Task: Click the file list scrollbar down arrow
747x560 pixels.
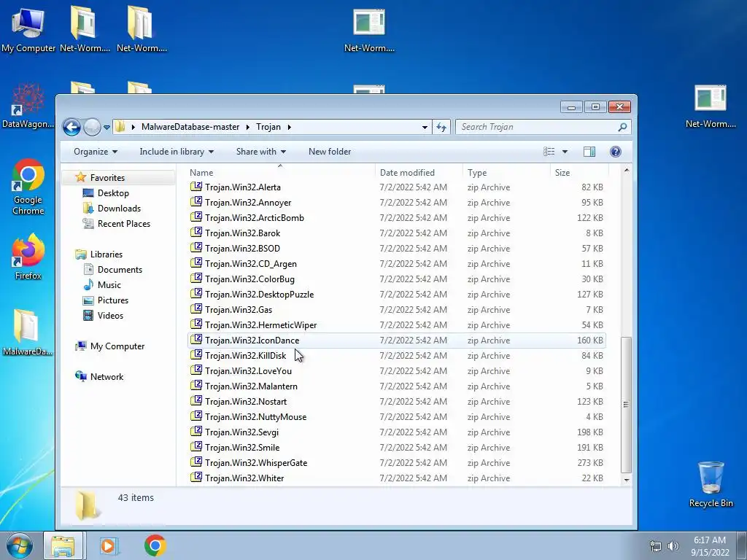Action: tap(627, 480)
